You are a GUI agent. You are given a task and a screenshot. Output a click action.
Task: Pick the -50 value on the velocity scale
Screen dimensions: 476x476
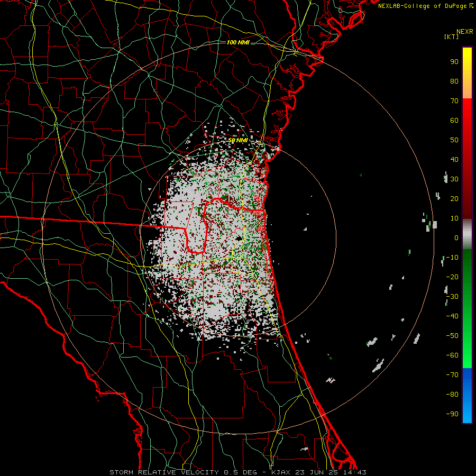click(x=452, y=336)
